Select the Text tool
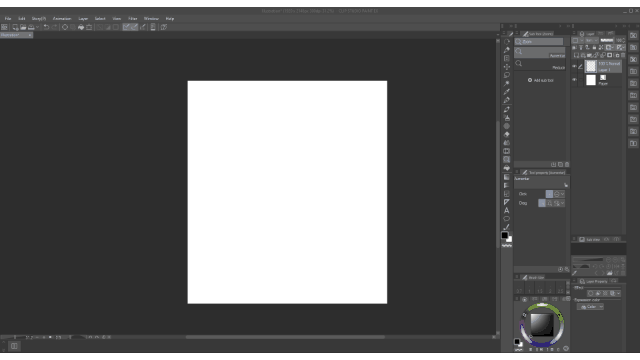 pyautogui.click(x=507, y=211)
